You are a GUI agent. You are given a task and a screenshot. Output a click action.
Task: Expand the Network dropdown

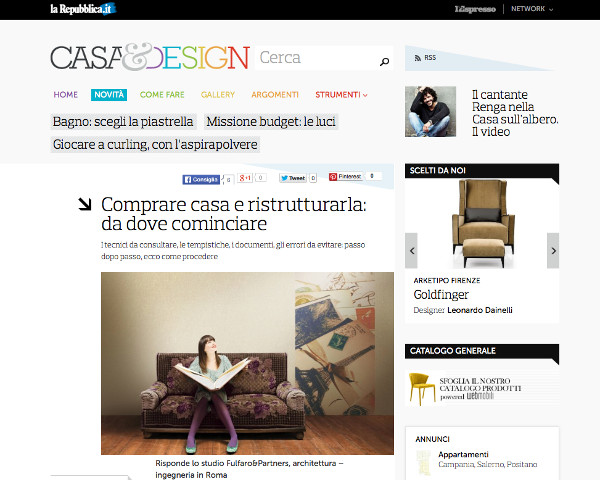tap(532, 9)
